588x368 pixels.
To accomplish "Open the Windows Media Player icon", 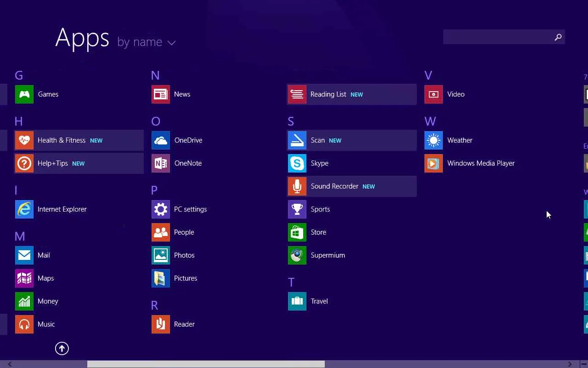I will (x=434, y=163).
